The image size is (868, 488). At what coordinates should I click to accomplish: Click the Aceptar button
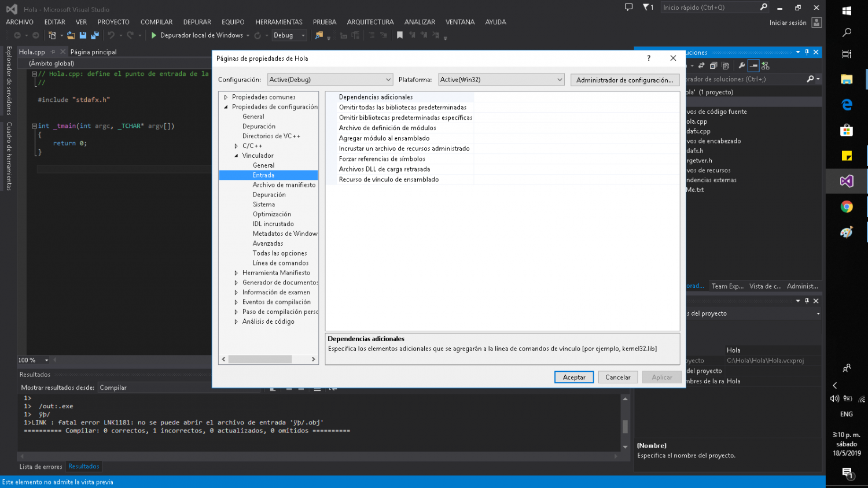pos(574,377)
